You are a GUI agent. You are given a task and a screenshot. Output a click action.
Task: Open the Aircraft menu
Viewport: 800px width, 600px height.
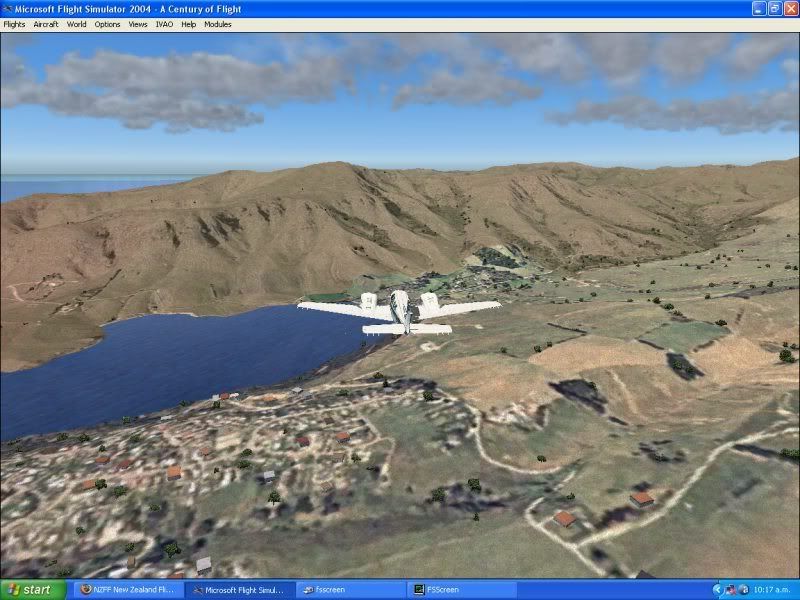[46, 24]
